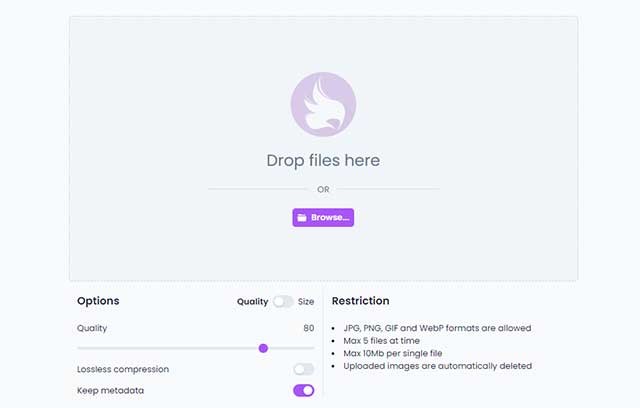Select the "Size" mode label
Viewport: 640px width, 408px height.
(306, 301)
